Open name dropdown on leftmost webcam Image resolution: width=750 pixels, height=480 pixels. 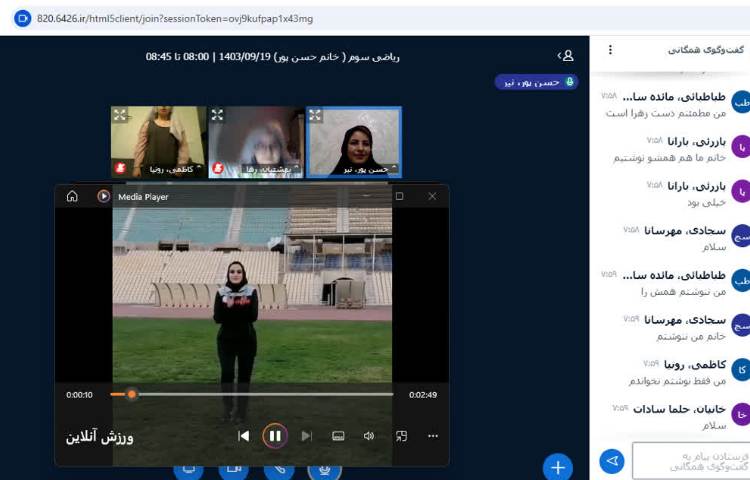click(173, 169)
